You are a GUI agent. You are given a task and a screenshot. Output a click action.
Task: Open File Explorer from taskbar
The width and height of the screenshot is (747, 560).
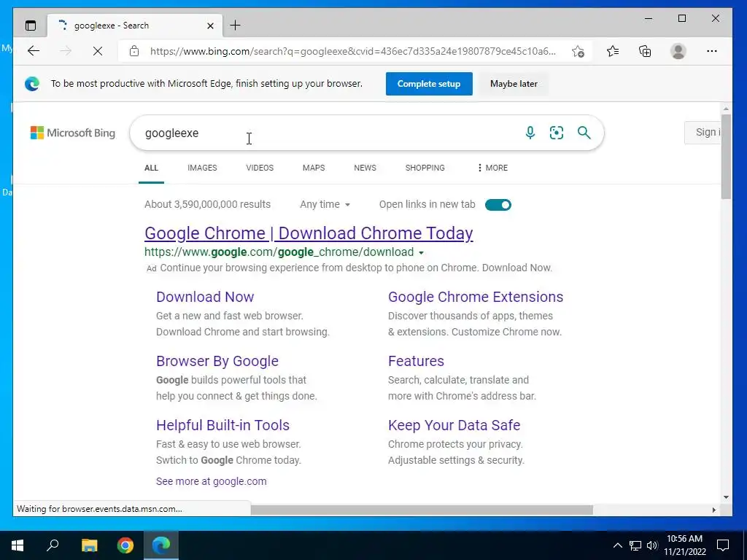[x=89, y=545]
